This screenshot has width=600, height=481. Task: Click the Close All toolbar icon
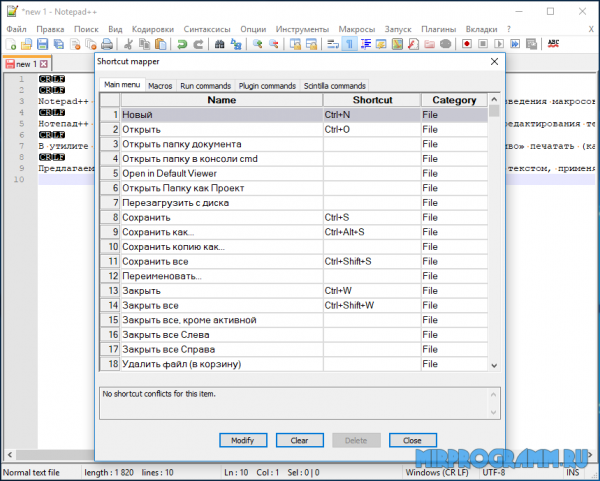click(91, 44)
